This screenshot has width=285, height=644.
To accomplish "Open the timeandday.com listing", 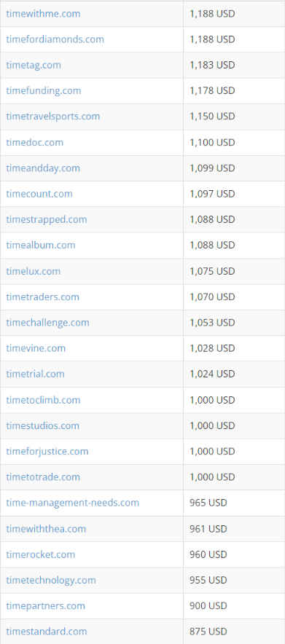I will pos(43,168).
